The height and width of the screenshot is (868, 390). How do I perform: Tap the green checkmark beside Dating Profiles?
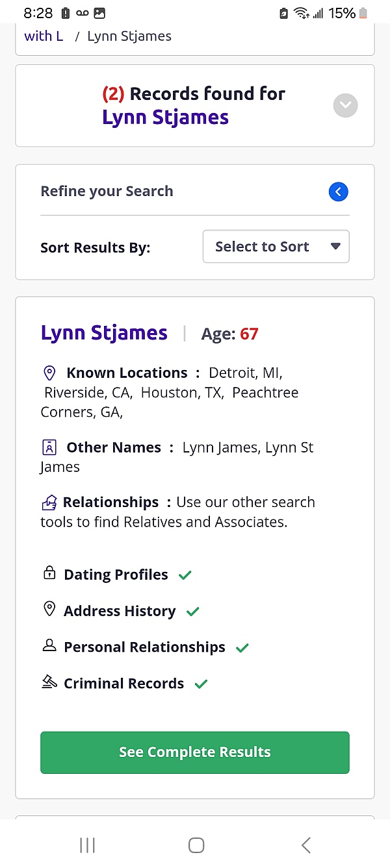[x=185, y=575]
